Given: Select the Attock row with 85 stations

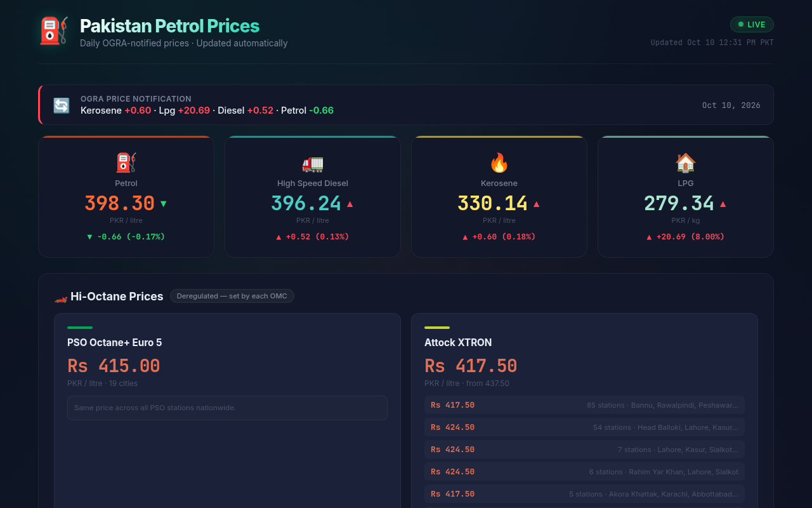Looking at the screenshot, I should click(584, 405).
